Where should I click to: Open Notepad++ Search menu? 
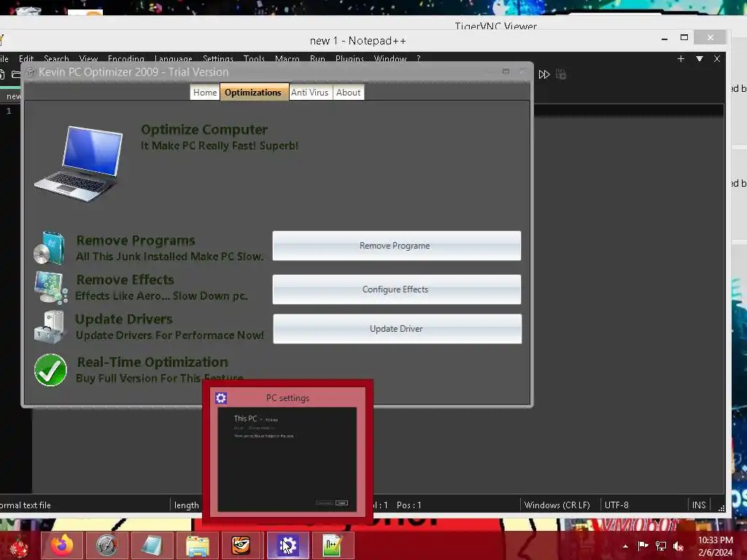coord(56,58)
